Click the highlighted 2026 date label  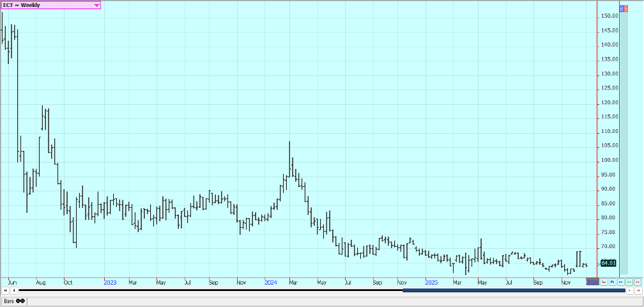point(592,281)
